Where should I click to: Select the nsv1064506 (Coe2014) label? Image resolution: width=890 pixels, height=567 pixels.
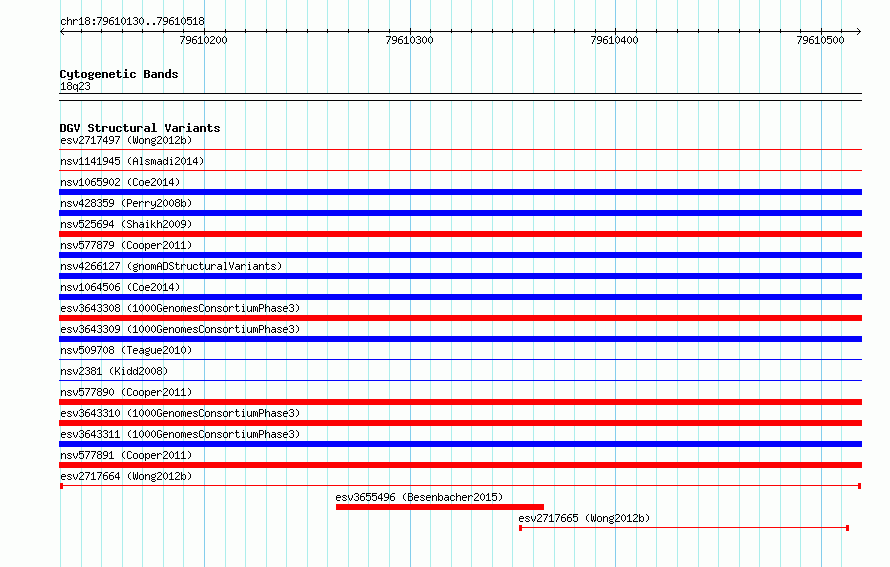pyautogui.click(x=120, y=287)
